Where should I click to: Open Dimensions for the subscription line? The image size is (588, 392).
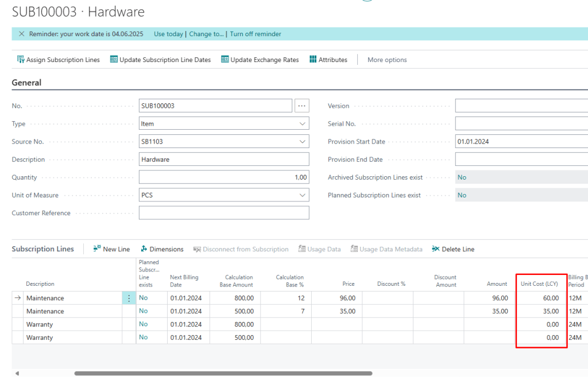point(161,249)
